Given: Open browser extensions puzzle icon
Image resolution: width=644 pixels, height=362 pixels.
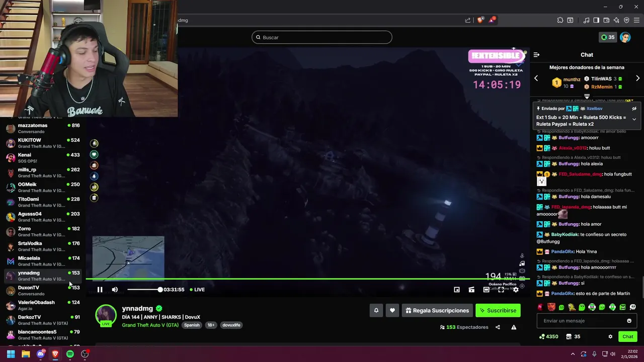Looking at the screenshot, I should [x=560, y=20].
